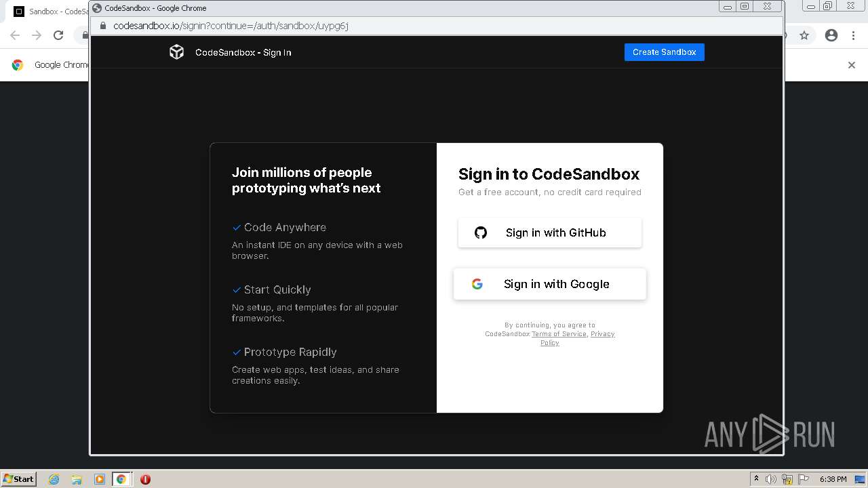This screenshot has height=488, width=868.
Task: Open the Windows Start menu
Action: coord(19,479)
